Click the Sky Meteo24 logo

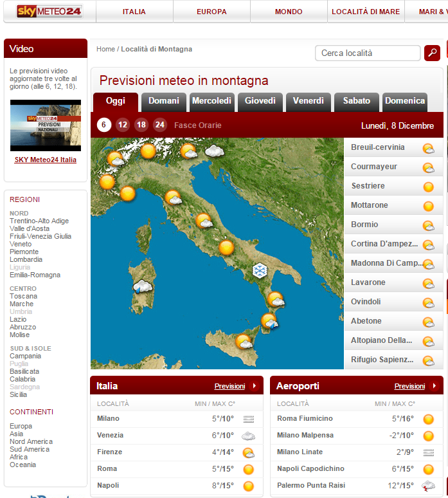pos(49,12)
